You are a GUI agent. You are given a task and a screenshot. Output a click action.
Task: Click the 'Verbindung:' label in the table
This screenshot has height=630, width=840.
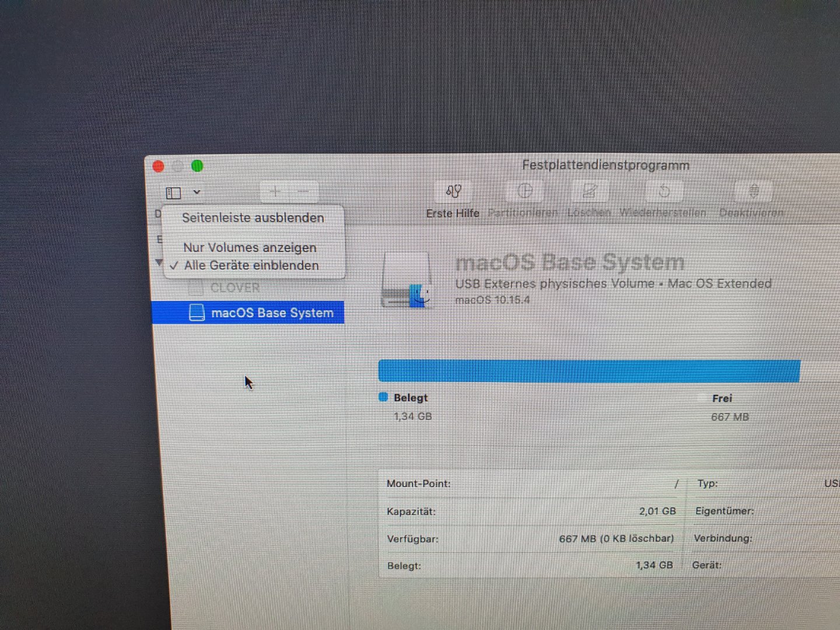point(723,538)
